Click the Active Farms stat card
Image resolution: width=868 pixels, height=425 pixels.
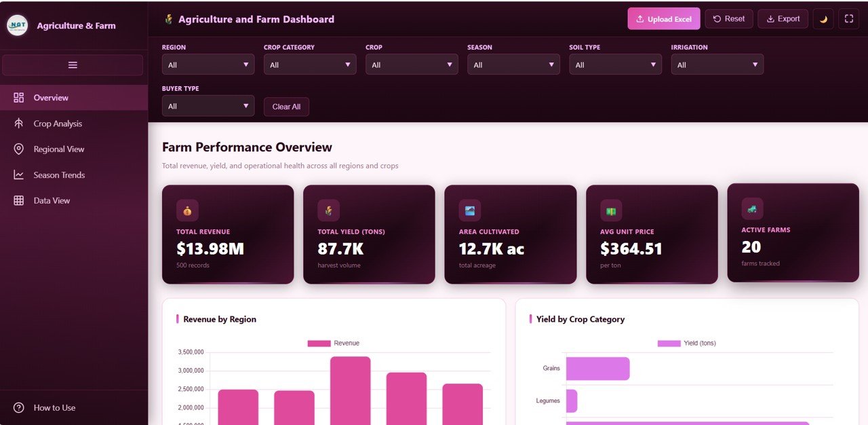click(x=793, y=233)
